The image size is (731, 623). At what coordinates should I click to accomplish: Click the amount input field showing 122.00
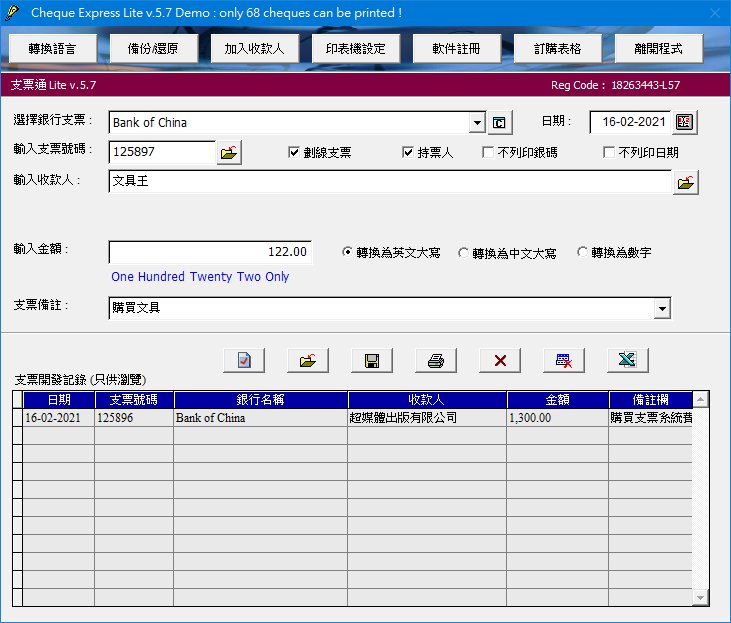tap(210, 253)
